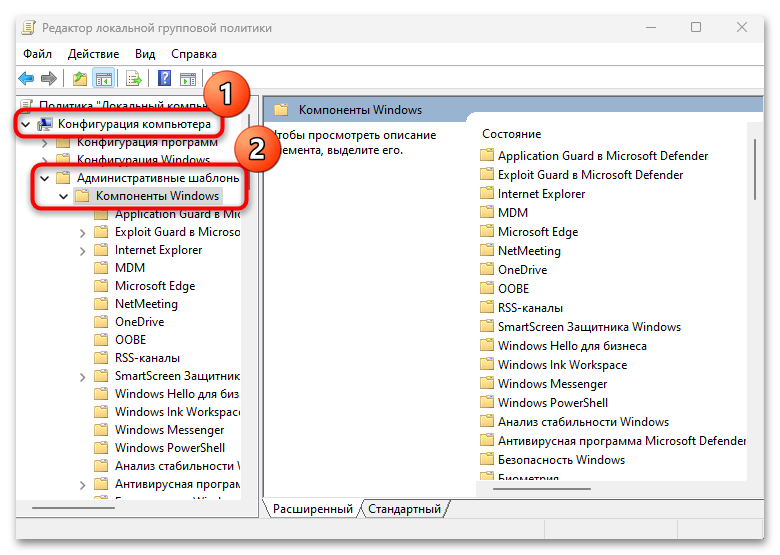Screen dimensions: 780x555
Task: Select Windows Messenger in the left tree
Action: coord(170,430)
